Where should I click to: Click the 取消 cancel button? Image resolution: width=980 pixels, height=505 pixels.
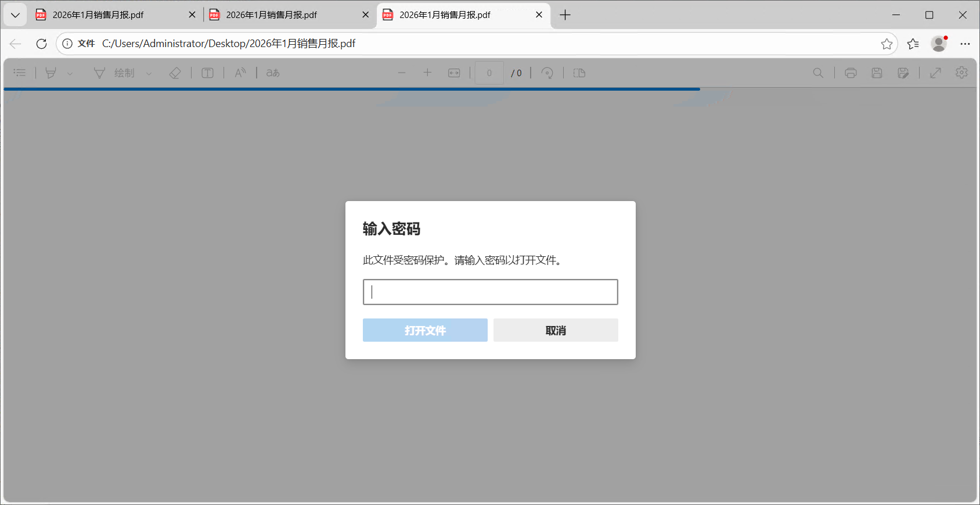(556, 330)
